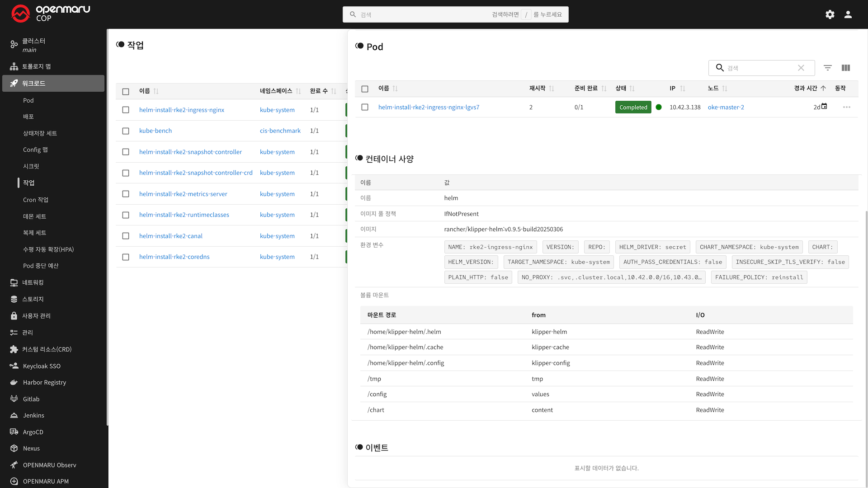
Task: Open the Cron 작업 menu item
Action: click(36, 200)
